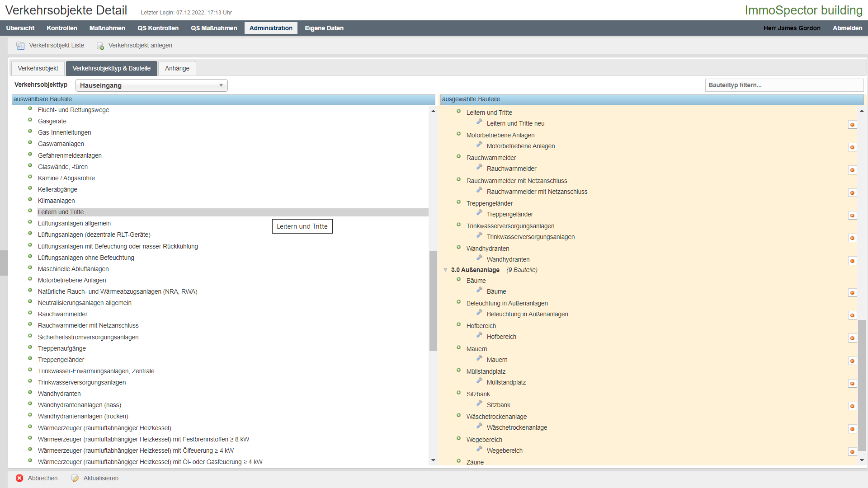Click the green plus beside Gasgeräte
Image resolution: width=868 pixels, height=488 pixels.
pos(30,120)
